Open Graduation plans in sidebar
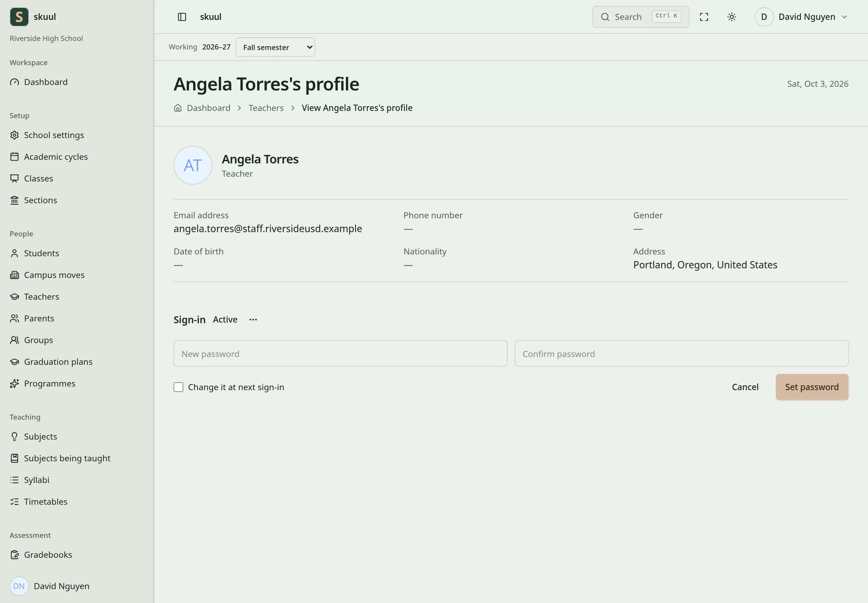The image size is (868, 603). click(x=58, y=362)
